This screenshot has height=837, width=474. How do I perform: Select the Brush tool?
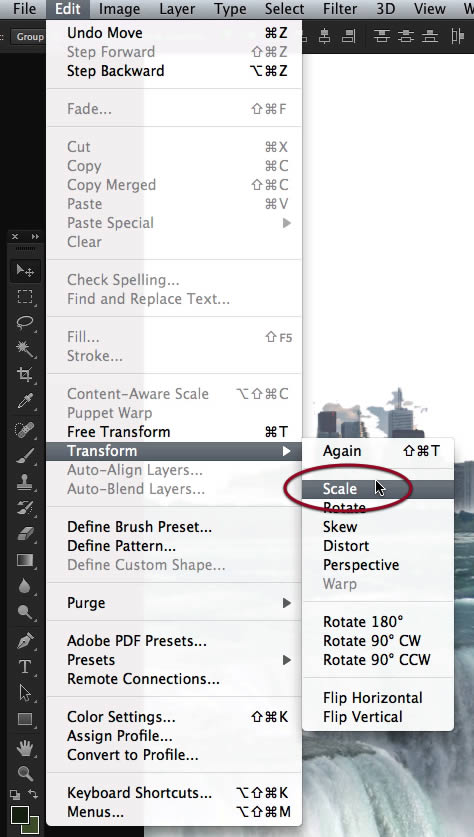click(x=25, y=456)
